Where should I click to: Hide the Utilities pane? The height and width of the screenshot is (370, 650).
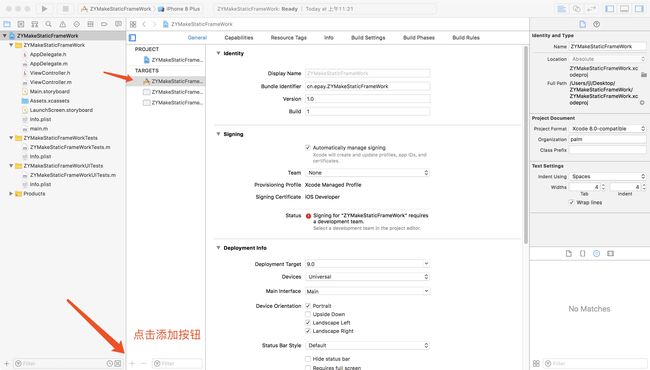point(639,9)
